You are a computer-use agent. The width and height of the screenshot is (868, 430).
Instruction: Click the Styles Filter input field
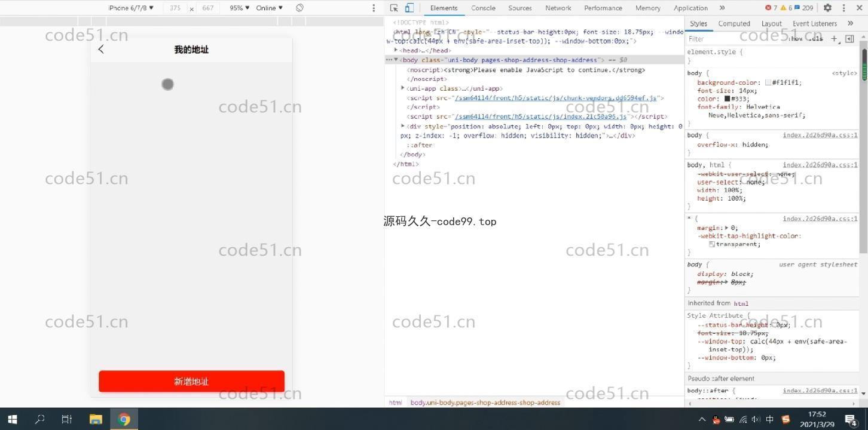[x=735, y=39]
